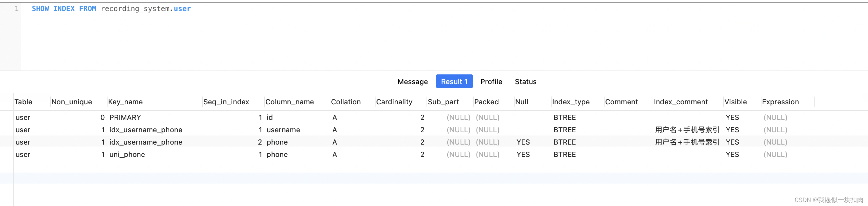Viewport: 868px width, 206px height.
Task: Select BTREE cell in PRIMARY row
Action: 564,117
